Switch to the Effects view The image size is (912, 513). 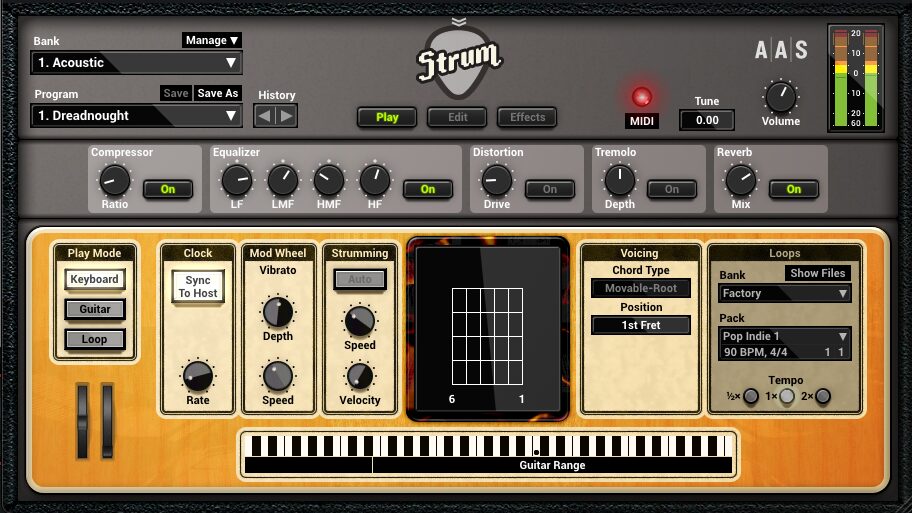click(527, 117)
